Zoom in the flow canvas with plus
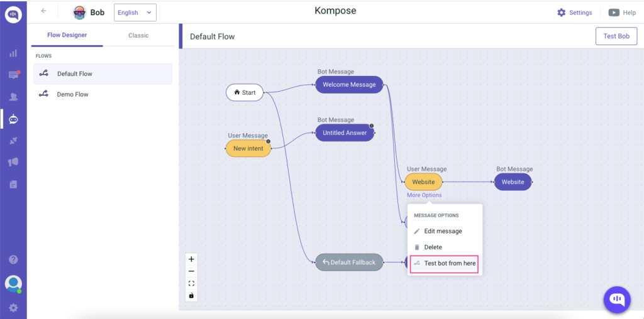Screen dimensions: 644x319 tap(191, 259)
